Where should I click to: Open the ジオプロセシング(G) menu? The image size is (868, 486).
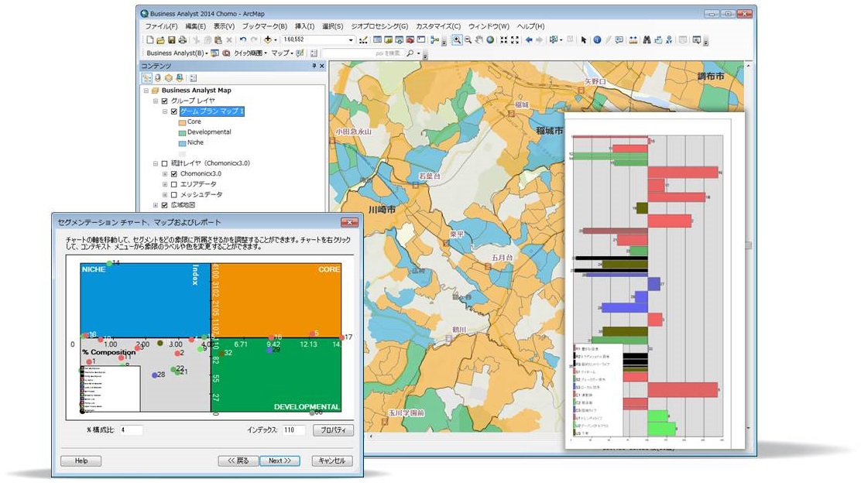click(x=379, y=26)
